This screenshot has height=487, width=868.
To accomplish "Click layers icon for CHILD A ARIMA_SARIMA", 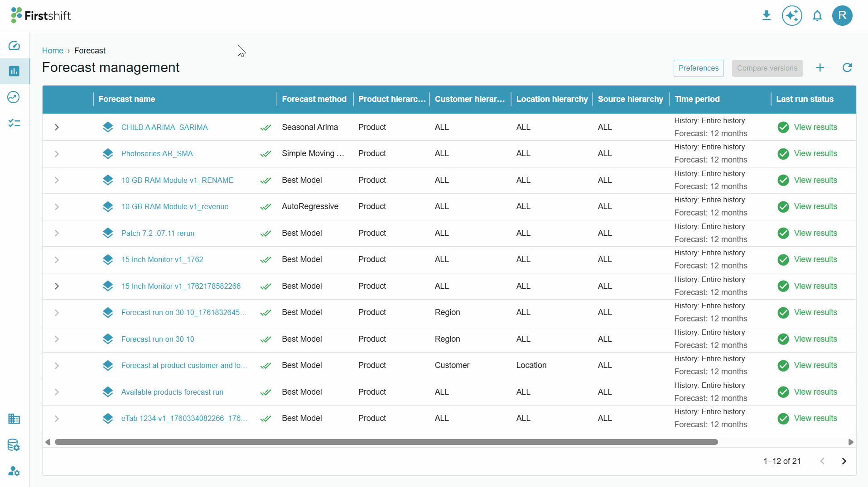I will (108, 127).
